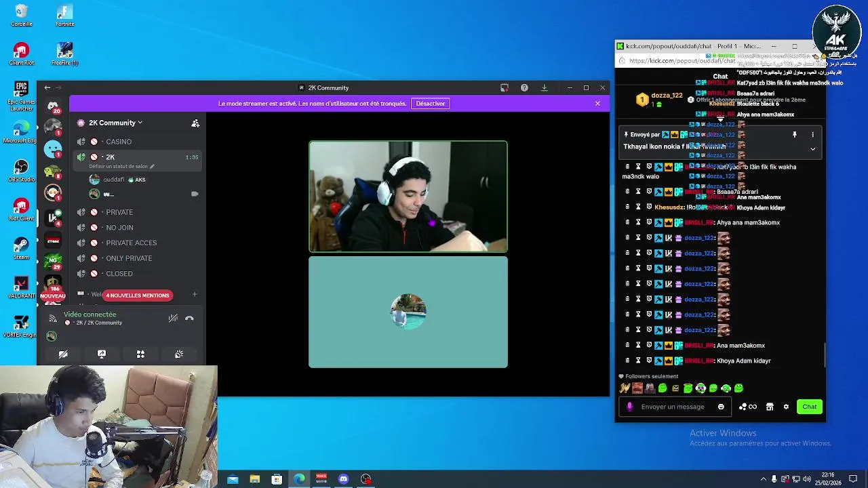Toggle the camera off in Discord voice panel
Viewport: 868px width, 488px height.
point(63,354)
